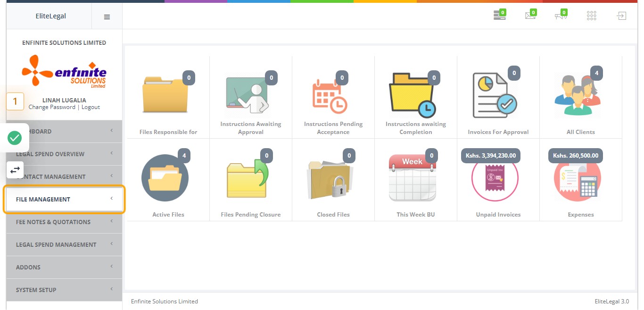Click the Closed Files label
The width and height of the screenshot is (644, 310).
click(x=333, y=215)
